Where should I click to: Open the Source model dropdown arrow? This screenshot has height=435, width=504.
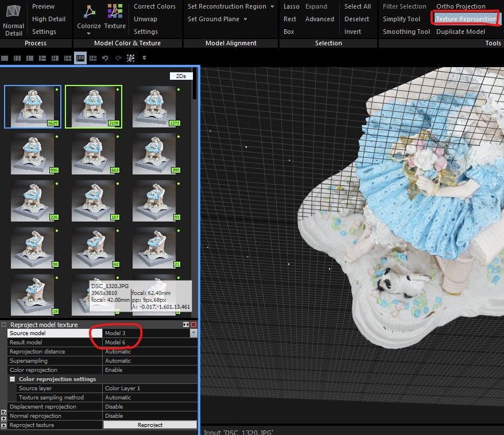[x=193, y=333]
